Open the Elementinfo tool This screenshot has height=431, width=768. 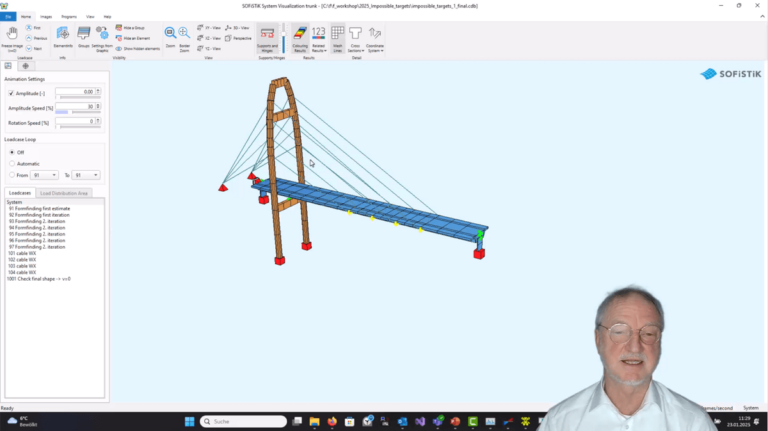[63, 37]
